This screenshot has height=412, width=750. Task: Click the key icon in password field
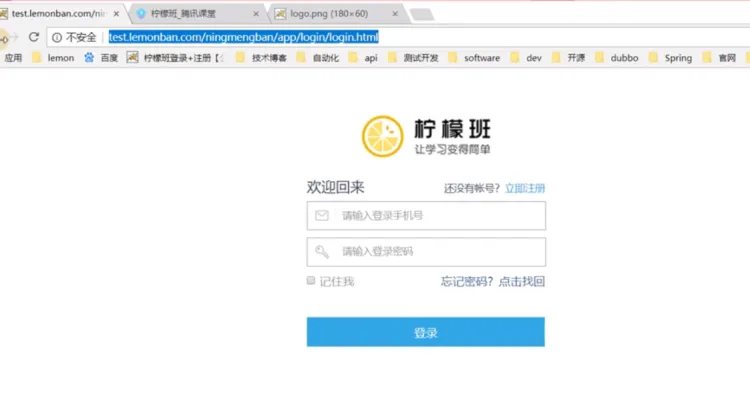(322, 251)
